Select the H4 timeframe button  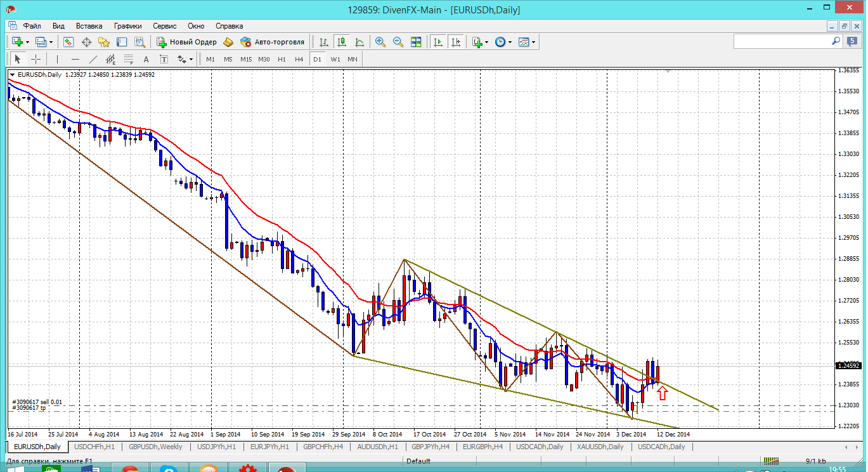[x=299, y=59]
